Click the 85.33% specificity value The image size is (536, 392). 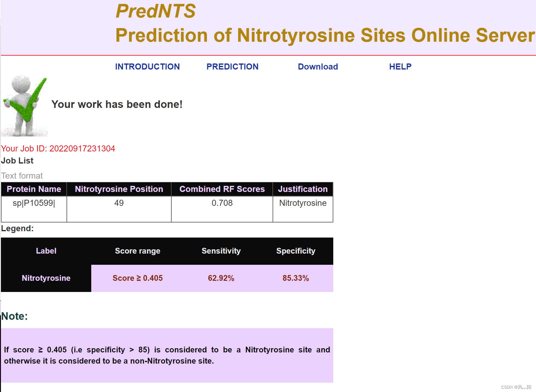(296, 278)
